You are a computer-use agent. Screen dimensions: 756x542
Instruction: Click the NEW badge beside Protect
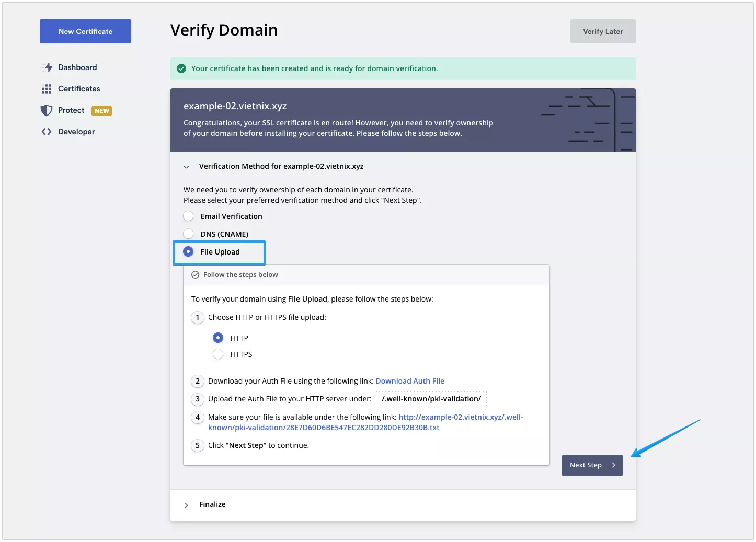click(102, 110)
